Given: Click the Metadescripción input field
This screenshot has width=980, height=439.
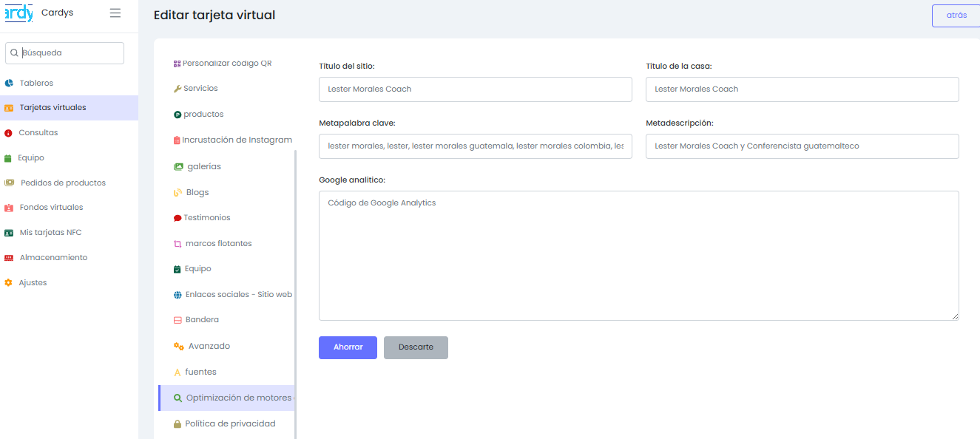Looking at the screenshot, I should [x=802, y=146].
